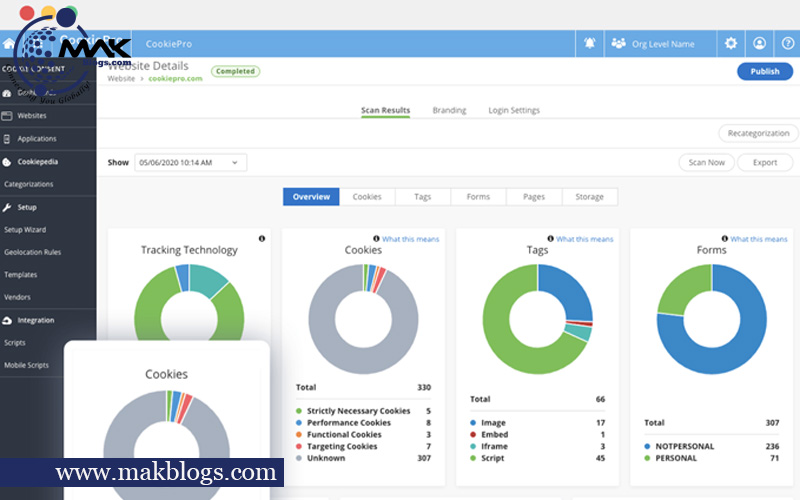The image size is (800, 500).
Task: Click Setup wrench icon
Action: (7, 207)
